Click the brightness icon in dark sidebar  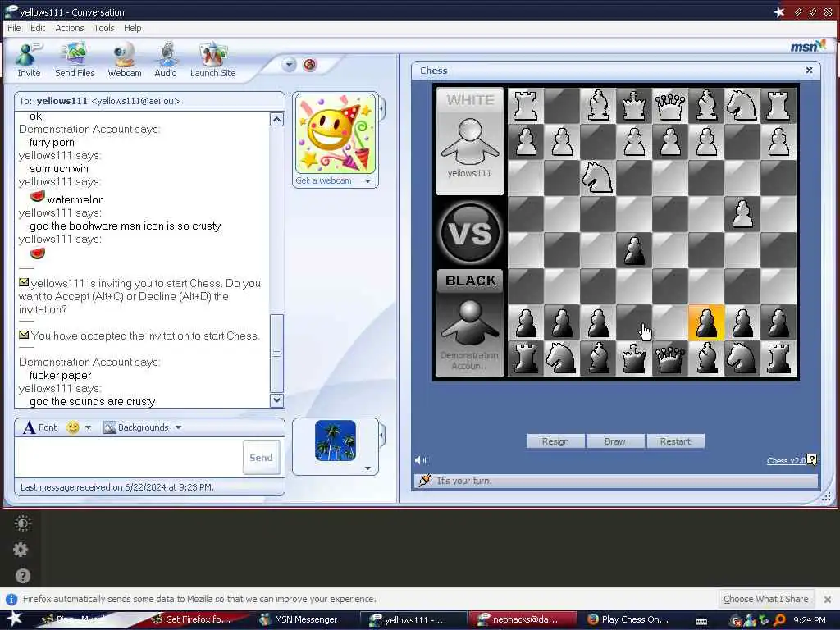click(x=22, y=523)
